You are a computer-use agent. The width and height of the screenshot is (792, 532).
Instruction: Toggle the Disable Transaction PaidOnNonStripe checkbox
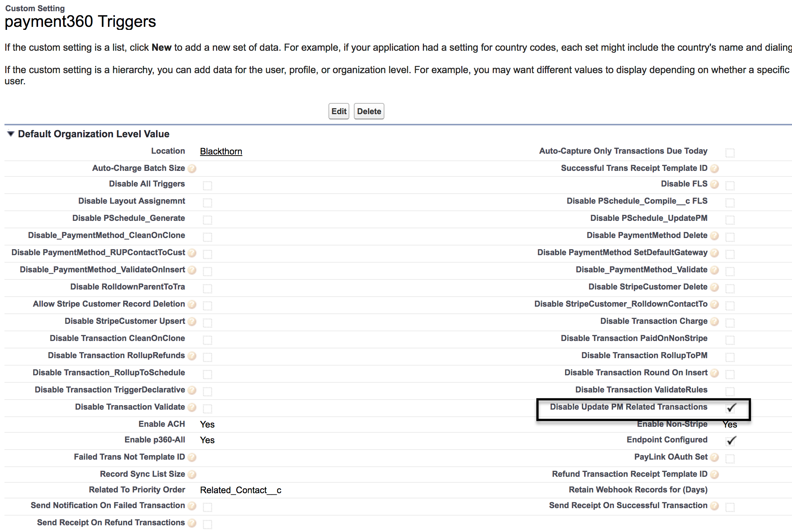(730, 340)
